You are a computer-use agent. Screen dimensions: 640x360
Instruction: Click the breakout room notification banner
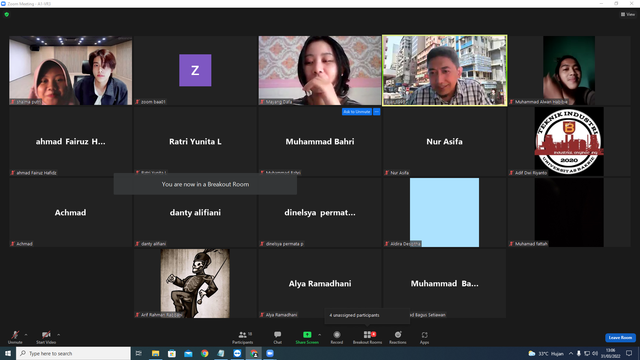[x=205, y=184]
